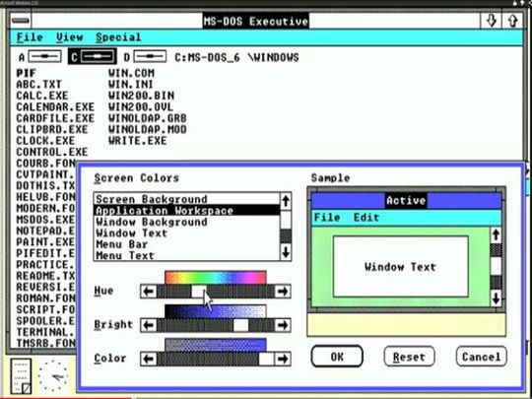Image resolution: width=532 pixels, height=399 pixels.
Task: Click the maximize up-arrow of MS-DOS Executive
Action: (x=512, y=21)
